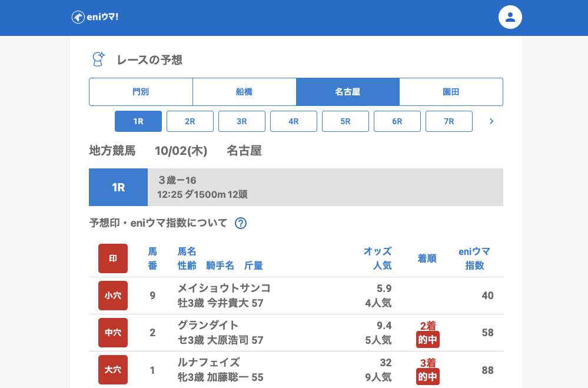Click the race prediction head icon
The image size is (588, 388).
click(98, 59)
